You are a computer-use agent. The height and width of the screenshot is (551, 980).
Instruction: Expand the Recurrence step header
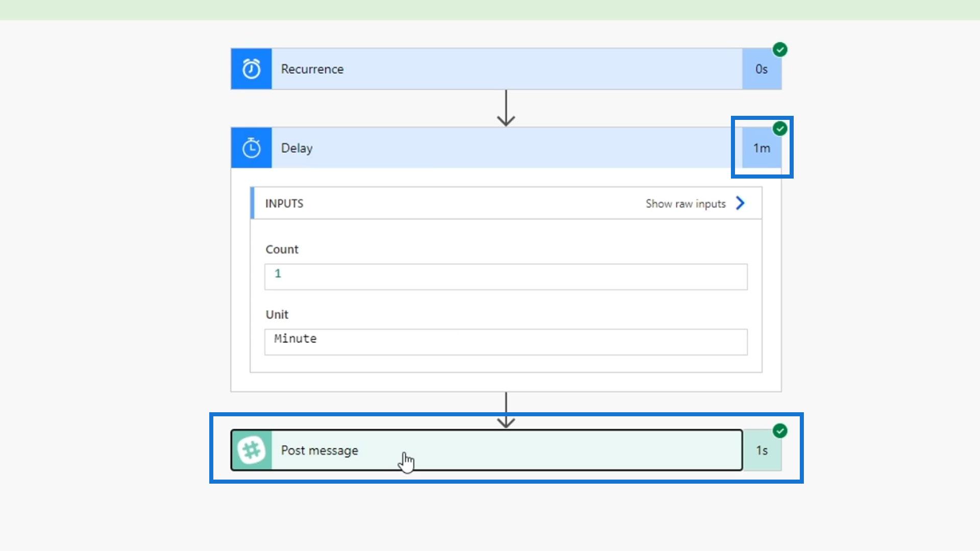[505, 69]
